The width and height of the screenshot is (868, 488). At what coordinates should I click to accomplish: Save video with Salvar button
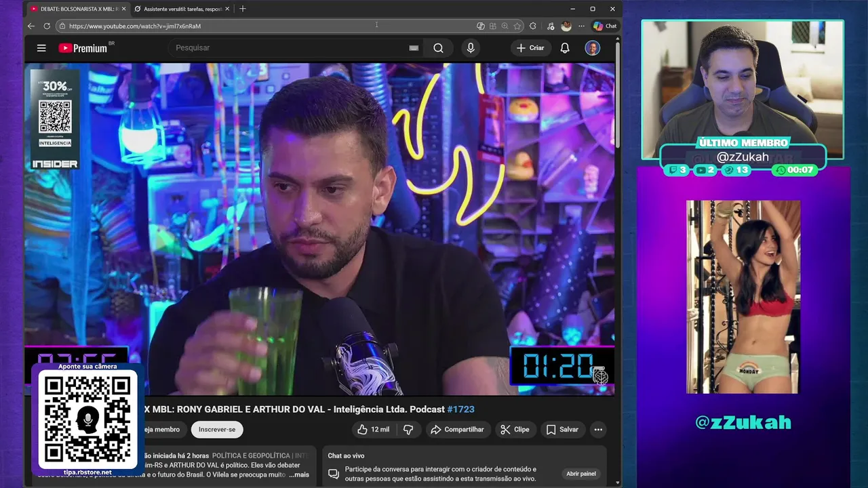(562, 430)
